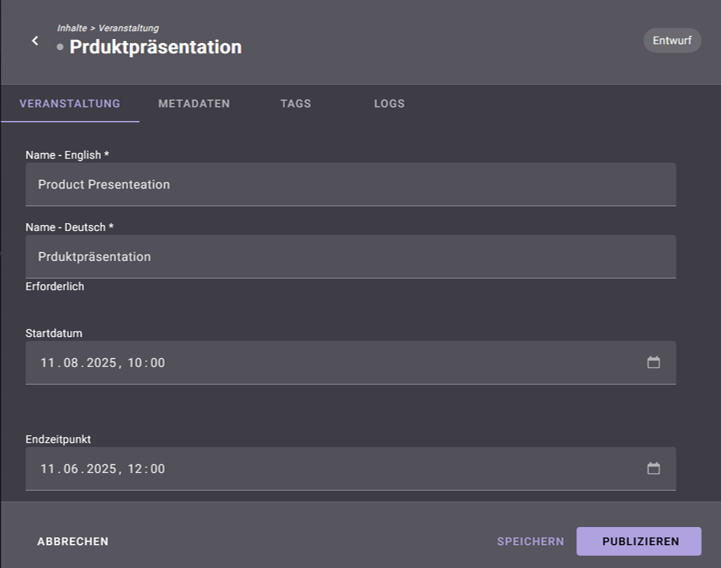Click the Entwurf status badge

(672, 40)
